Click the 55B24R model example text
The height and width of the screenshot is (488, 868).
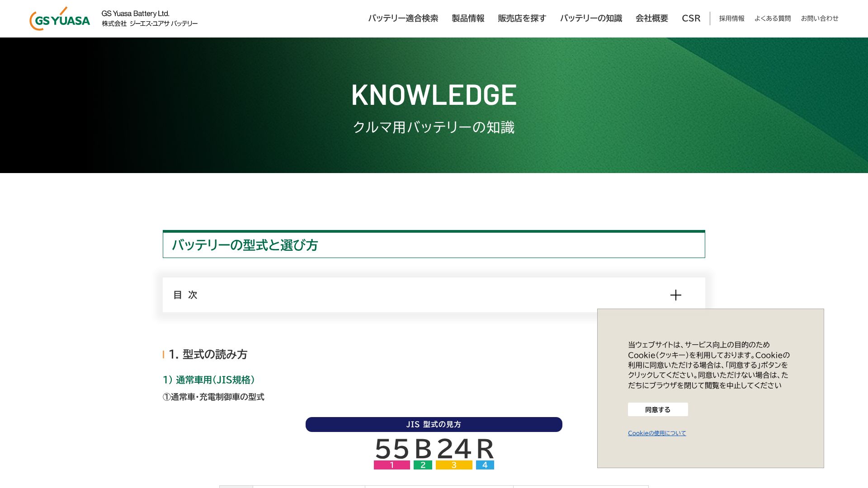(434, 449)
